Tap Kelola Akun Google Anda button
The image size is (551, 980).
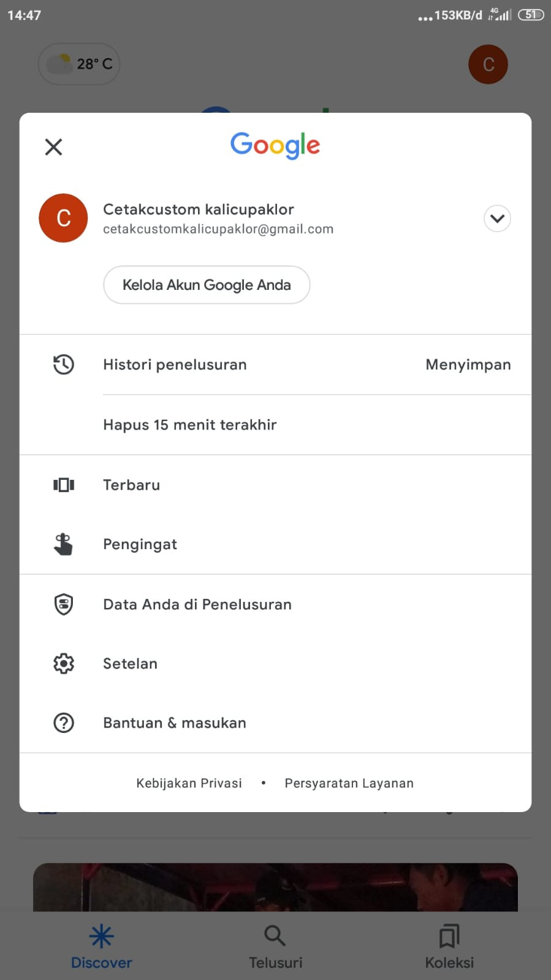pyautogui.click(x=207, y=285)
